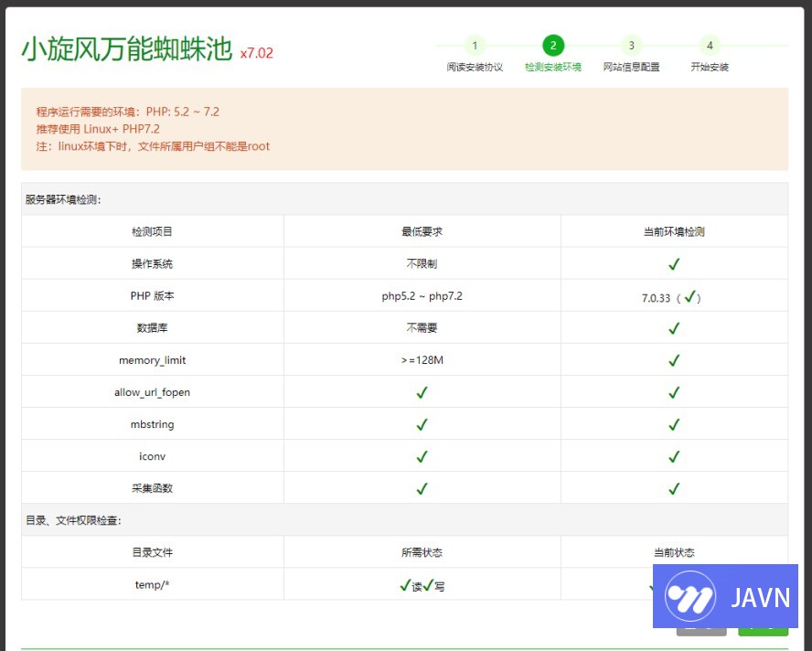This screenshot has width=812, height=651.
Task: Click the 操作系统 row label
Action: (152, 264)
